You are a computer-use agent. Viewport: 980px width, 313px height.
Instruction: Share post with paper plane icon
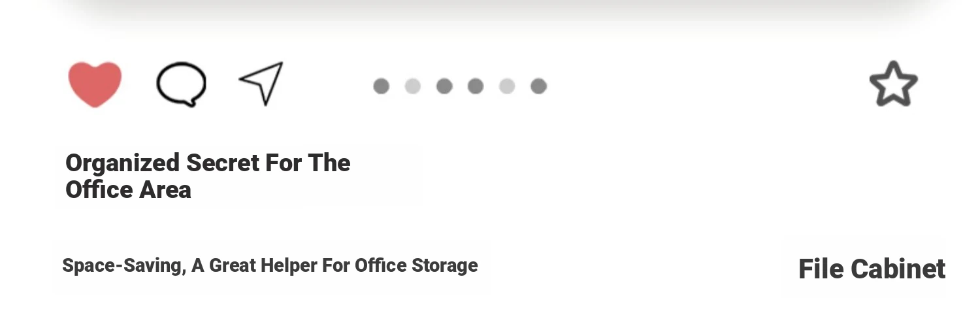click(261, 83)
